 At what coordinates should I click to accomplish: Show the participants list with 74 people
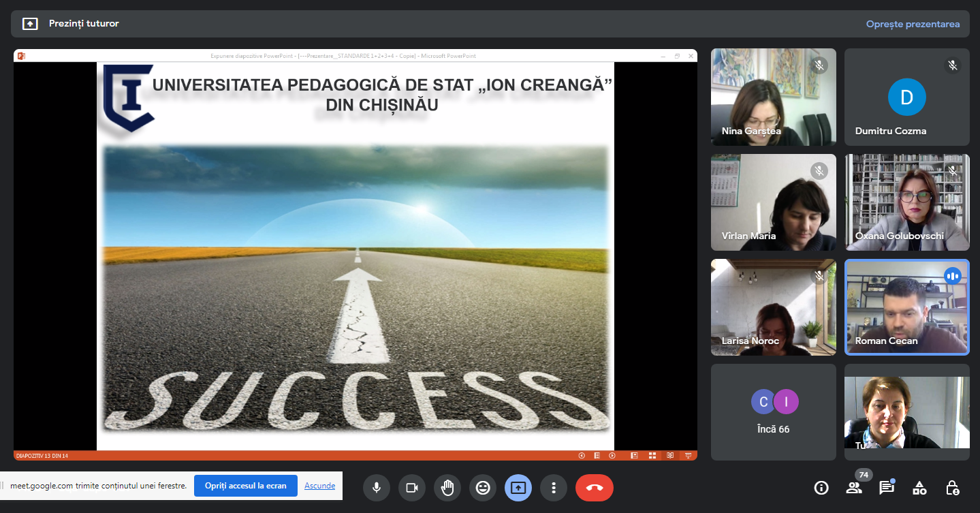click(x=854, y=488)
